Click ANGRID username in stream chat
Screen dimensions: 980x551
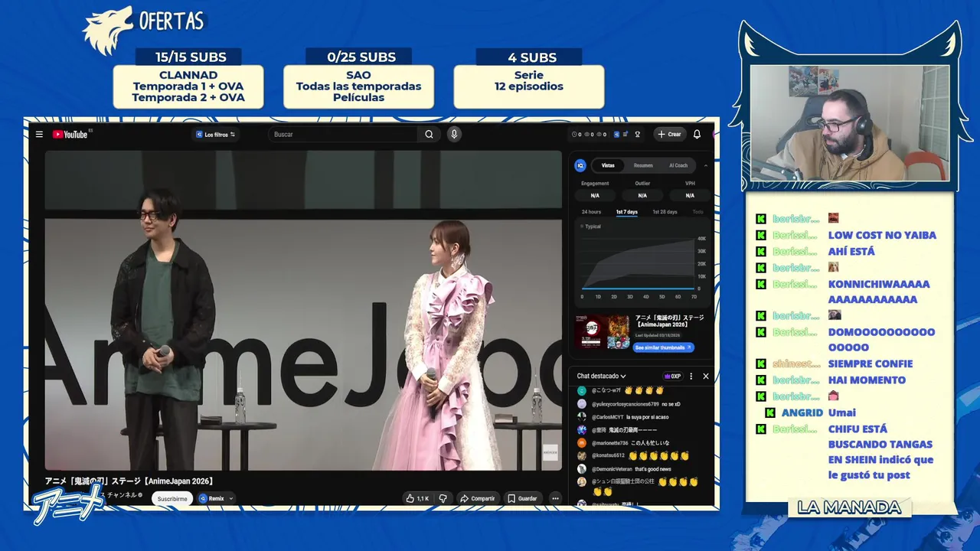click(802, 412)
